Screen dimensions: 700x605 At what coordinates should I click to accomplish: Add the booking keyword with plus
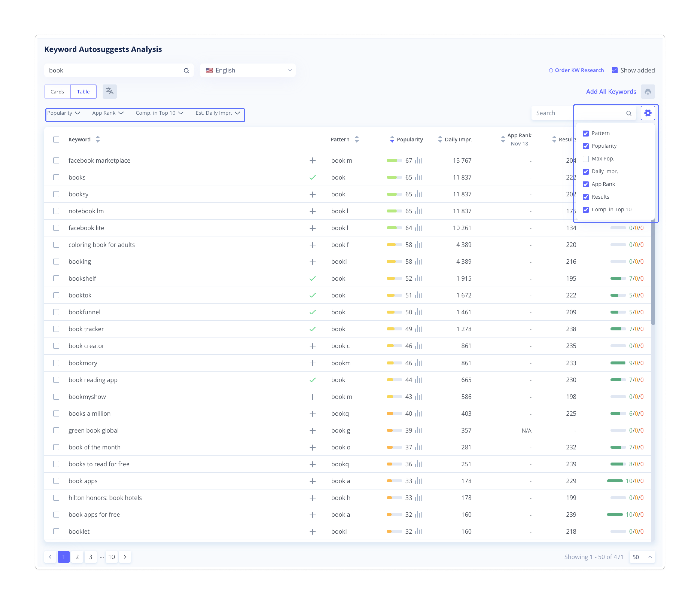tap(313, 262)
